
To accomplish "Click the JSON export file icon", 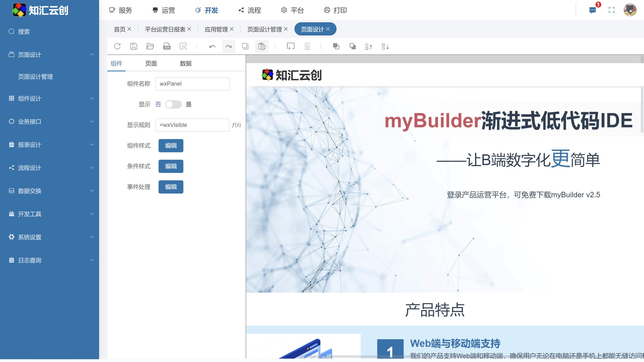I will [x=167, y=46].
